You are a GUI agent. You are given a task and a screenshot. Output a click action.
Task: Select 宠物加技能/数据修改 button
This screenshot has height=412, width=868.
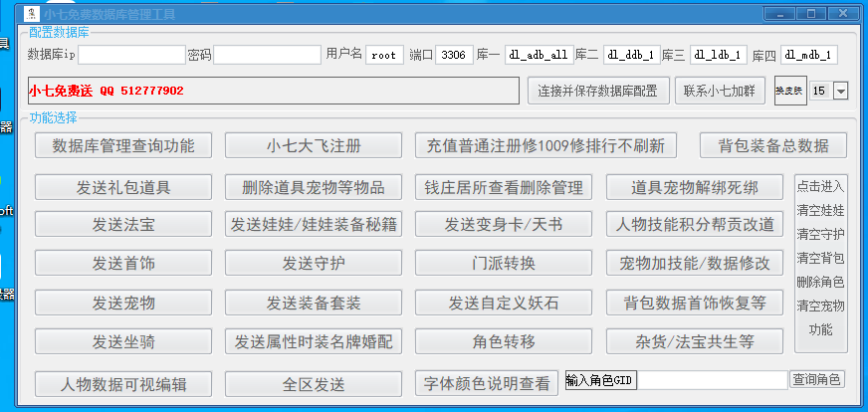[695, 264]
